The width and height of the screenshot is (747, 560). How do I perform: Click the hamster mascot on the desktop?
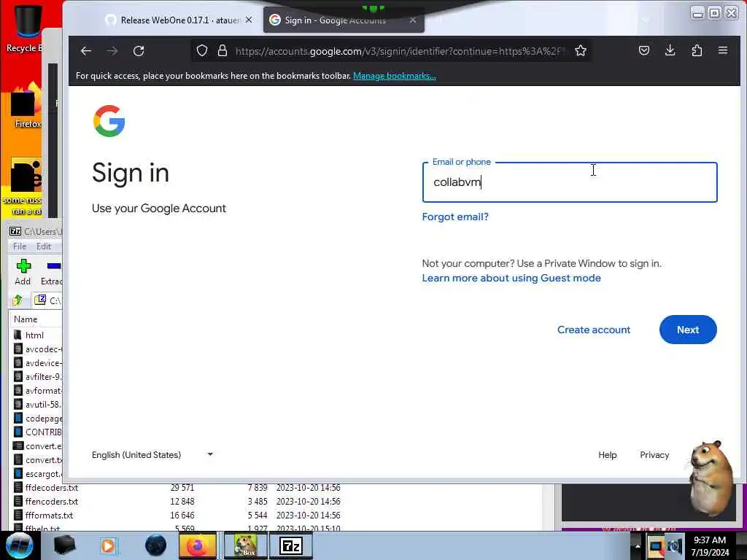712,478
